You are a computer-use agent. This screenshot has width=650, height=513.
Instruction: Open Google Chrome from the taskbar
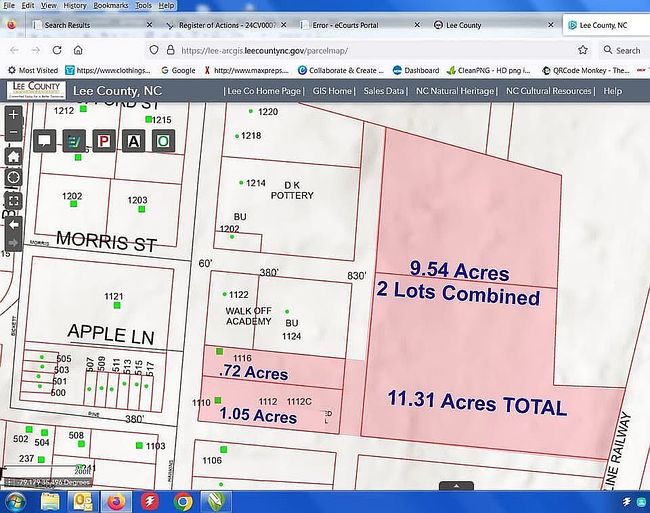click(x=183, y=500)
